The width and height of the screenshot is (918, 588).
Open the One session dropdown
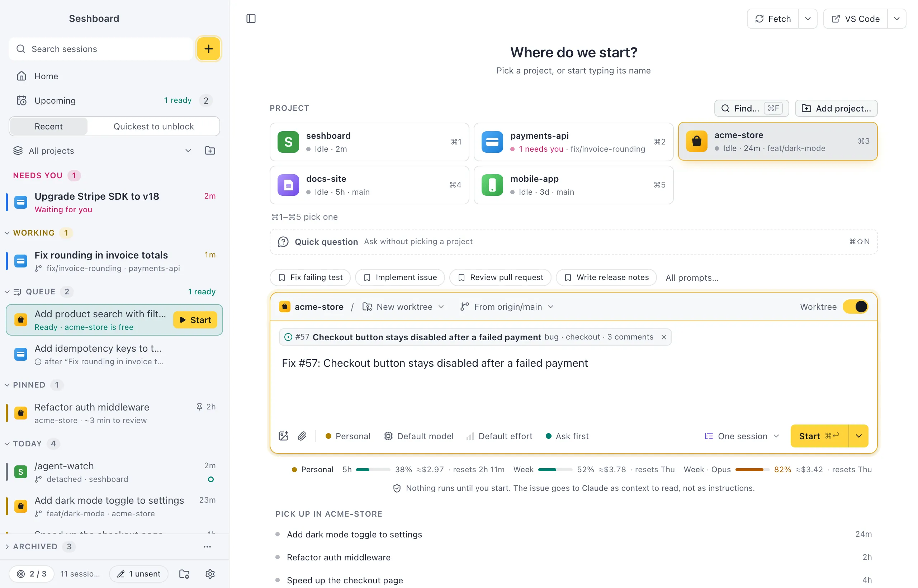coord(742,436)
